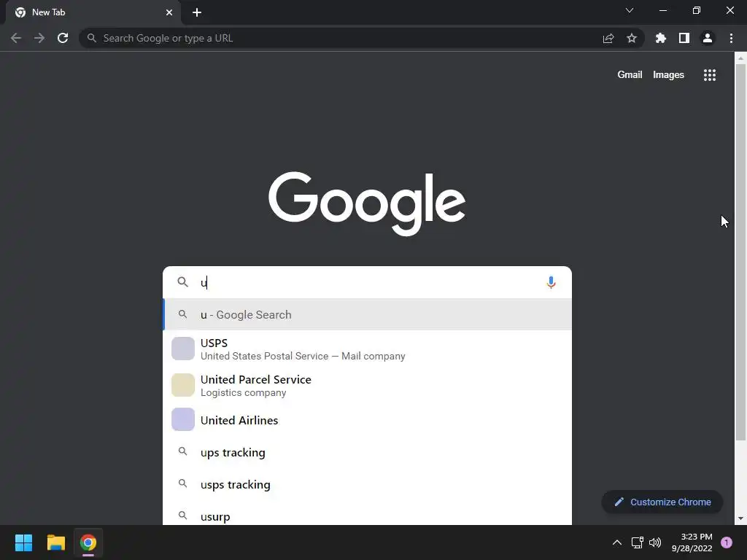This screenshot has height=560, width=747.
Task: Select the 'usps tracking' suggestion
Action: (x=367, y=484)
